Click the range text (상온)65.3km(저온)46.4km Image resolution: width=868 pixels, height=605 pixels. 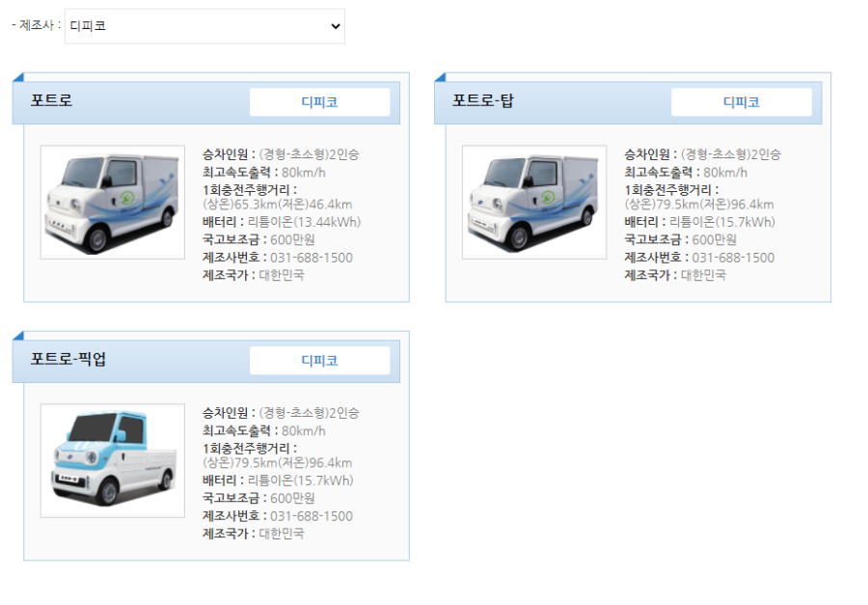pos(278,205)
